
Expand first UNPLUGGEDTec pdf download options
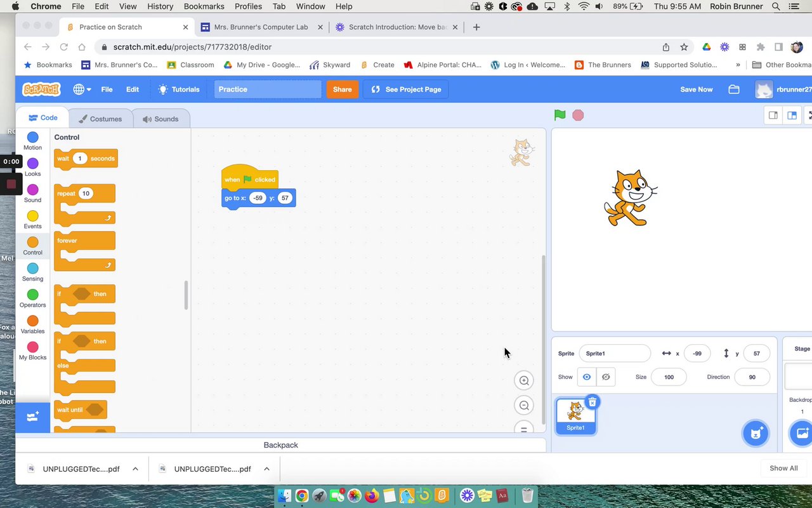pos(135,469)
